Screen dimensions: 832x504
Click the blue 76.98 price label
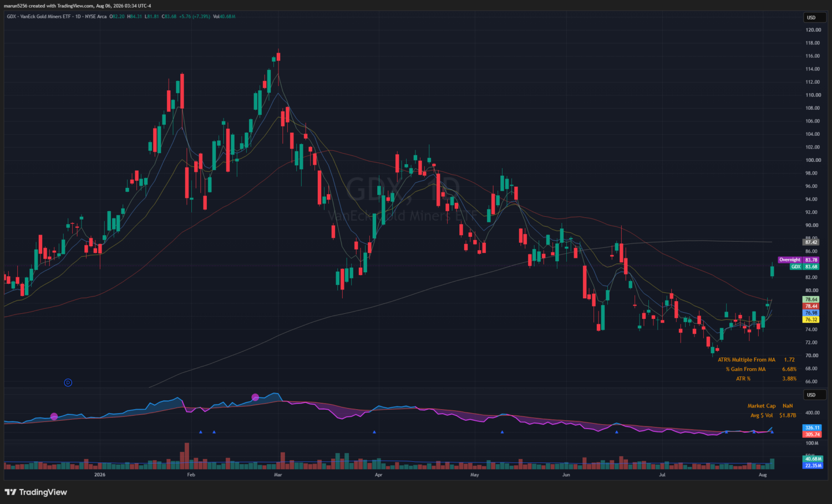coord(811,313)
